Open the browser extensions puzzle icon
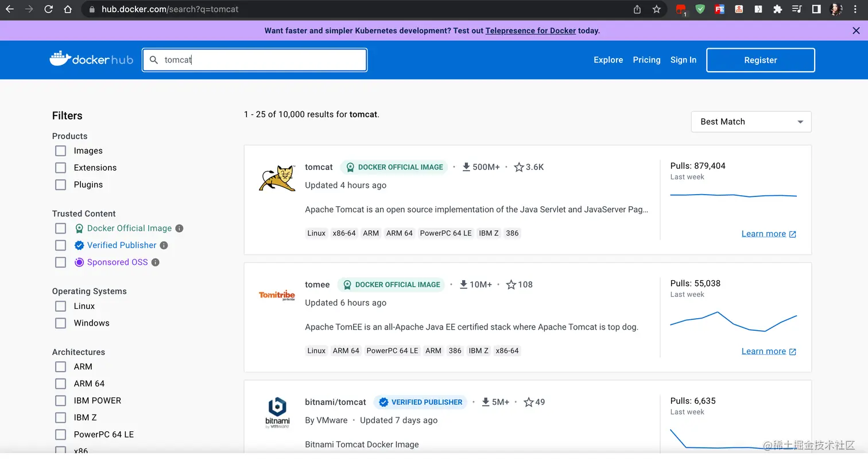868x464 pixels. pos(778,9)
